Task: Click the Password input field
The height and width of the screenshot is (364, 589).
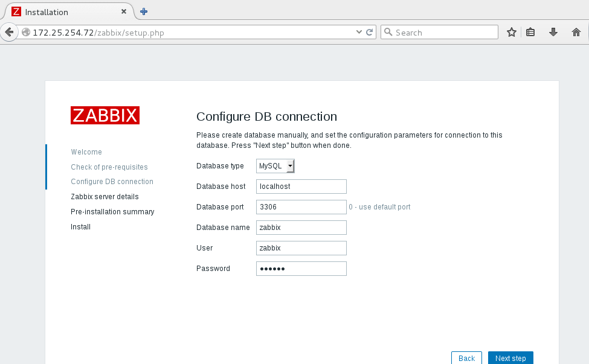Action: pyautogui.click(x=301, y=269)
